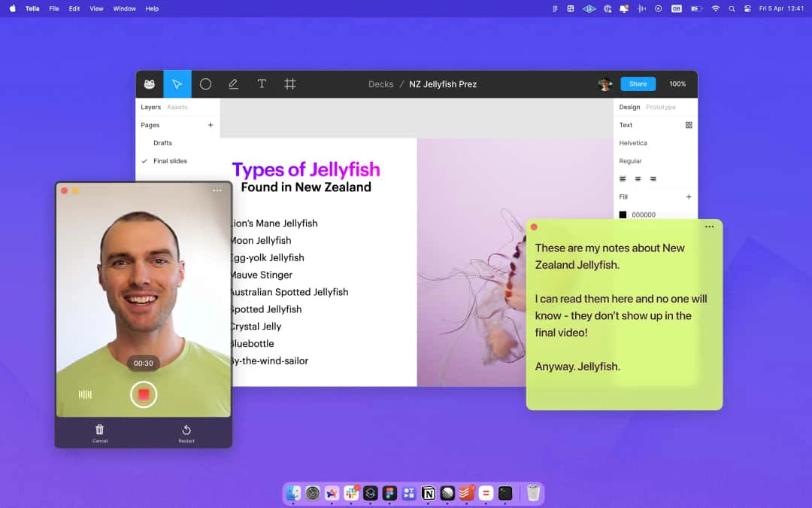
Task: Switch to the Prototype tab
Action: 661,108
